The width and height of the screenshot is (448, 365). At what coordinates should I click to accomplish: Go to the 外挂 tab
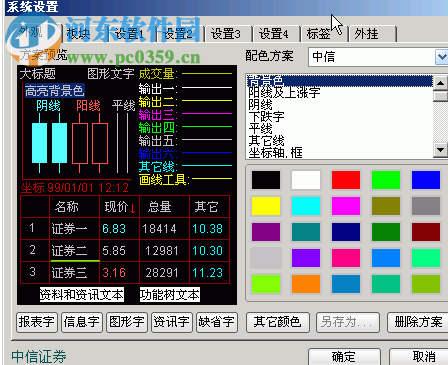tap(372, 34)
